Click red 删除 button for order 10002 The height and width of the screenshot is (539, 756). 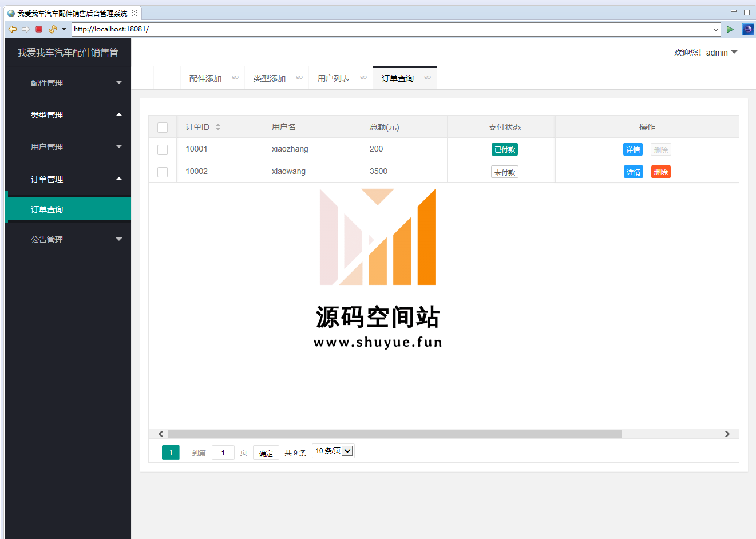[660, 172]
